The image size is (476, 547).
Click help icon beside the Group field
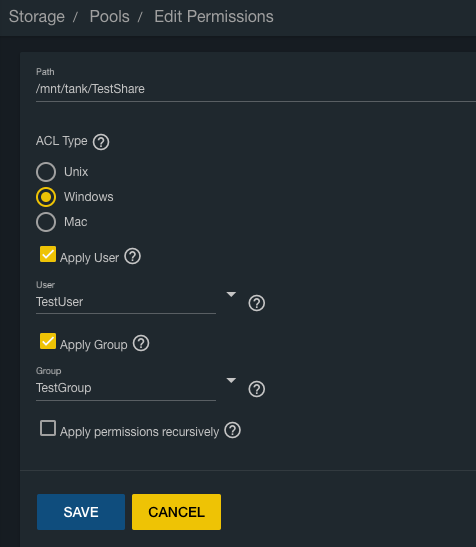[256, 389]
